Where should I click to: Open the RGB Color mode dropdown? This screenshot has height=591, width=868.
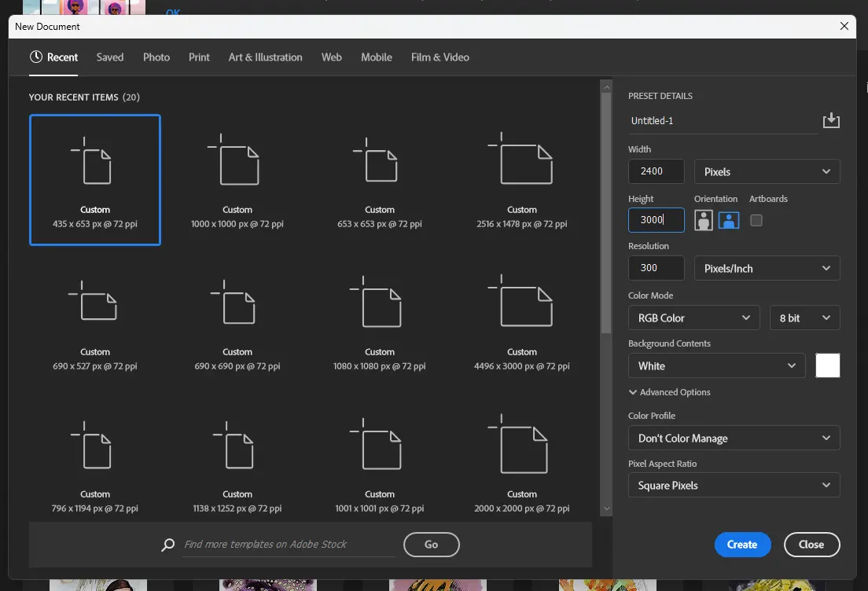tap(693, 318)
